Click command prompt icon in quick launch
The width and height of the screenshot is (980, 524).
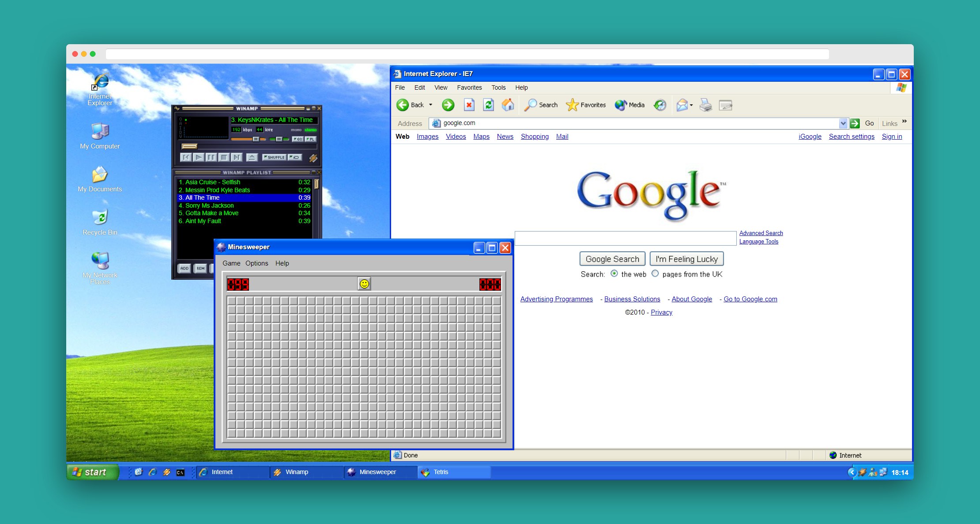pos(181,472)
